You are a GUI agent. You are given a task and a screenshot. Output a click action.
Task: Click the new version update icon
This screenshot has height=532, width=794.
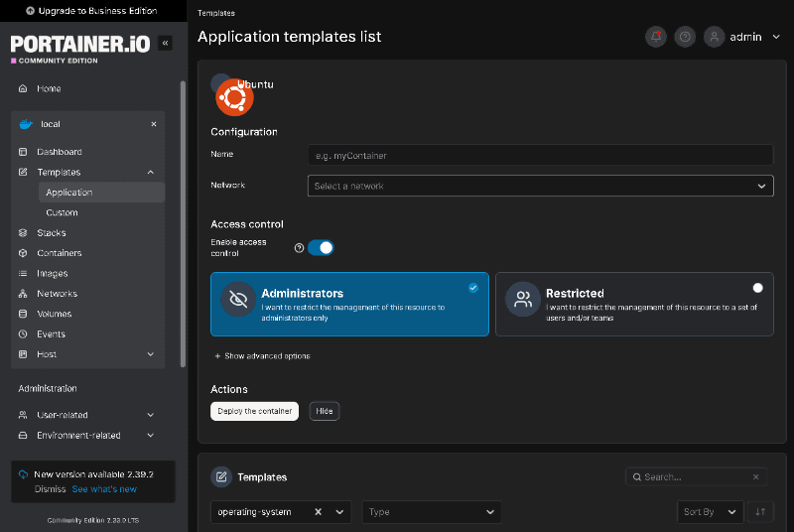(23, 474)
